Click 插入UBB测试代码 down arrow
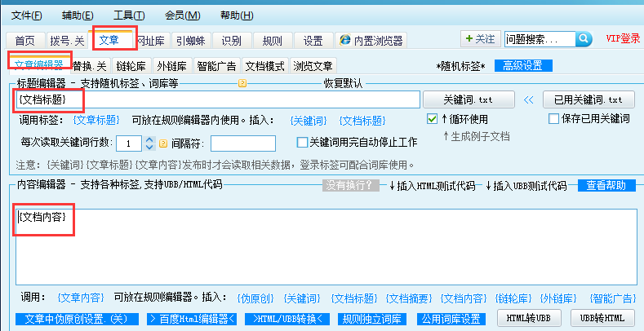644x331 pixels. (x=488, y=185)
